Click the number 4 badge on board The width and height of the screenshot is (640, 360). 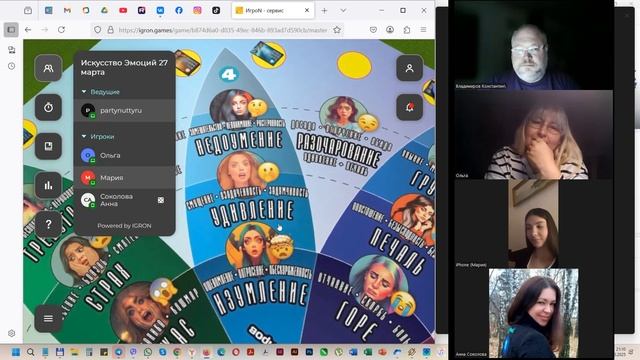coord(229,74)
